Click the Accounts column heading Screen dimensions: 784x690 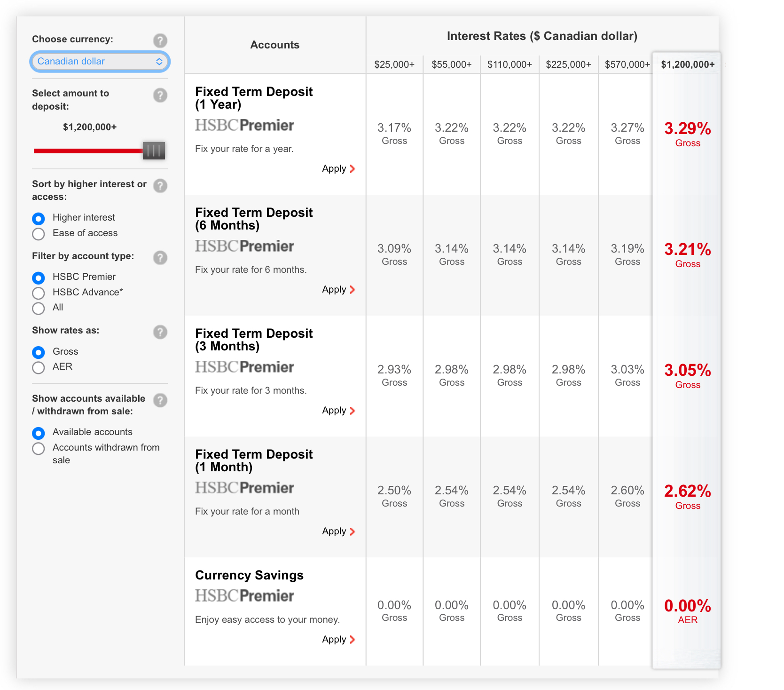point(275,45)
